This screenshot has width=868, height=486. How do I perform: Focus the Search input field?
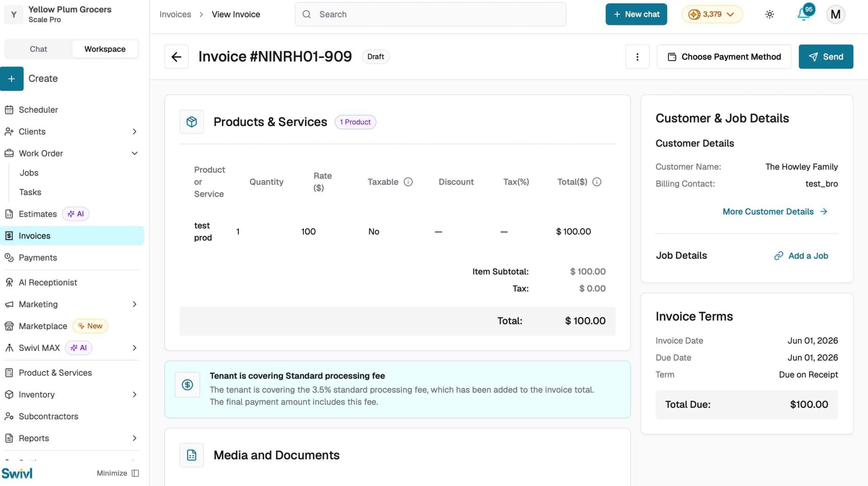pyautogui.click(x=430, y=14)
